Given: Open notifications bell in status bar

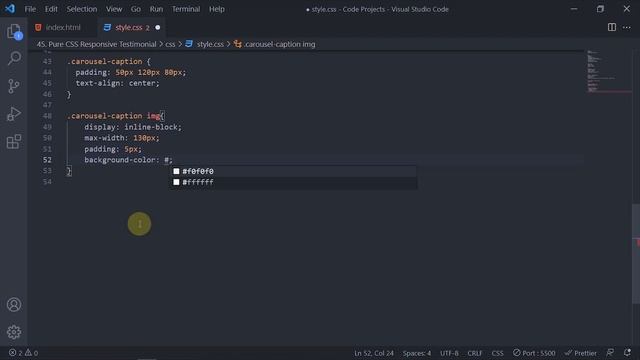Looking at the screenshot, I should (x=627, y=353).
